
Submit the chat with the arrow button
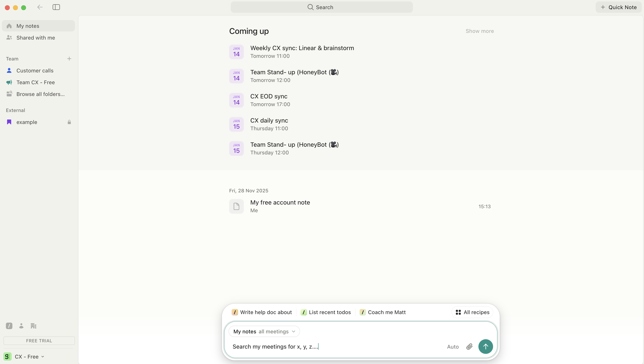pyautogui.click(x=485, y=347)
